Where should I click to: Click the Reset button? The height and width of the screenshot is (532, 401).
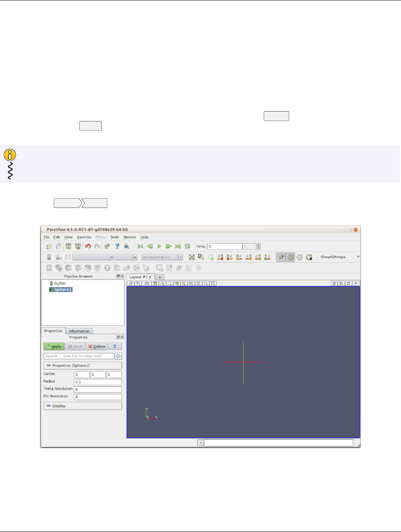tap(75, 347)
